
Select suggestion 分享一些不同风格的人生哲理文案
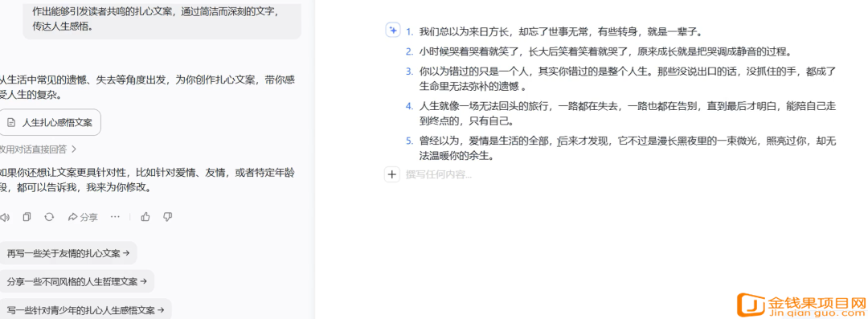click(76, 281)
